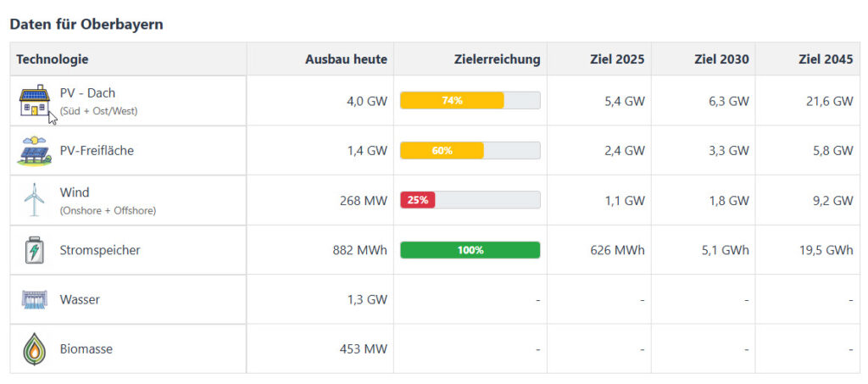This screenshot has height=384, width=868.
Task: Click the Ziel 2045 column header
Action: 826,59
